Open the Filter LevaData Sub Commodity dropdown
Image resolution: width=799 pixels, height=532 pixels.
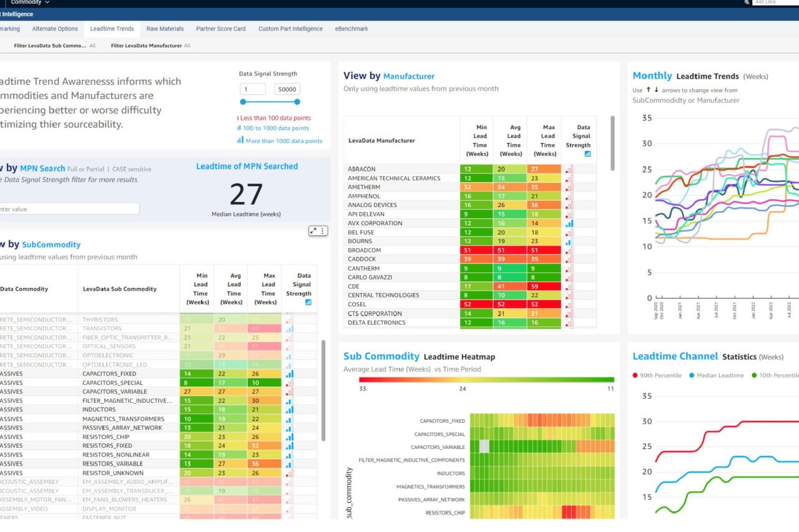[x=54, y=46]
